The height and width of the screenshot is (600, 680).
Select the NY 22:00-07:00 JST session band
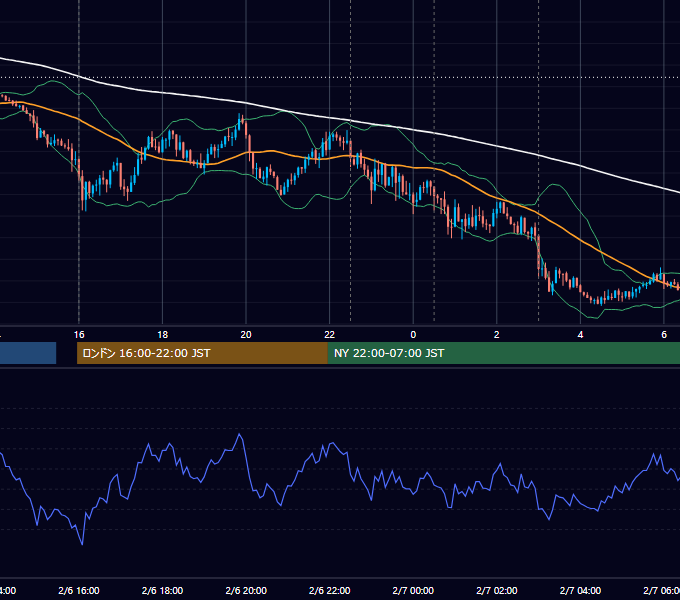coord(503,353)
